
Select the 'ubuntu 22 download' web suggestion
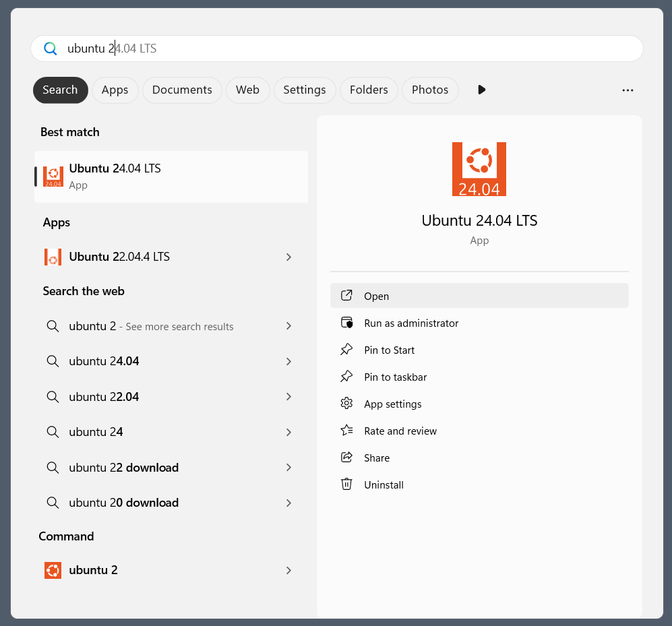[171, 468]
